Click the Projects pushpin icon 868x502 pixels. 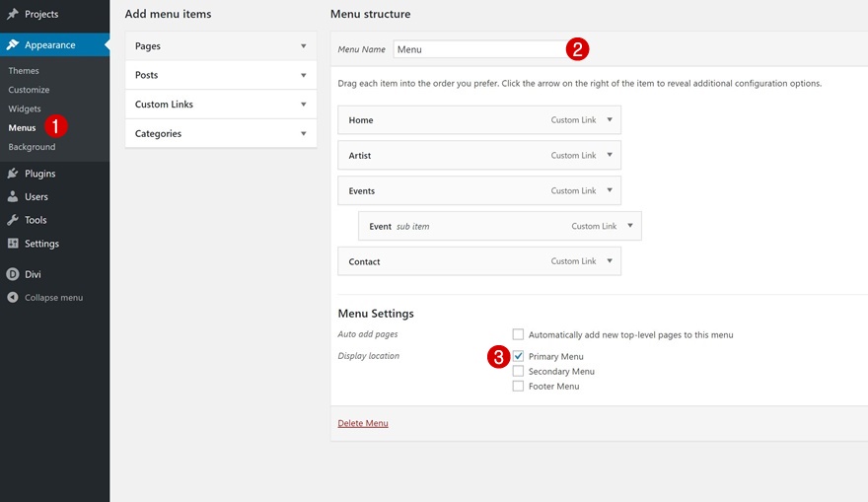[x=13, y=15]
